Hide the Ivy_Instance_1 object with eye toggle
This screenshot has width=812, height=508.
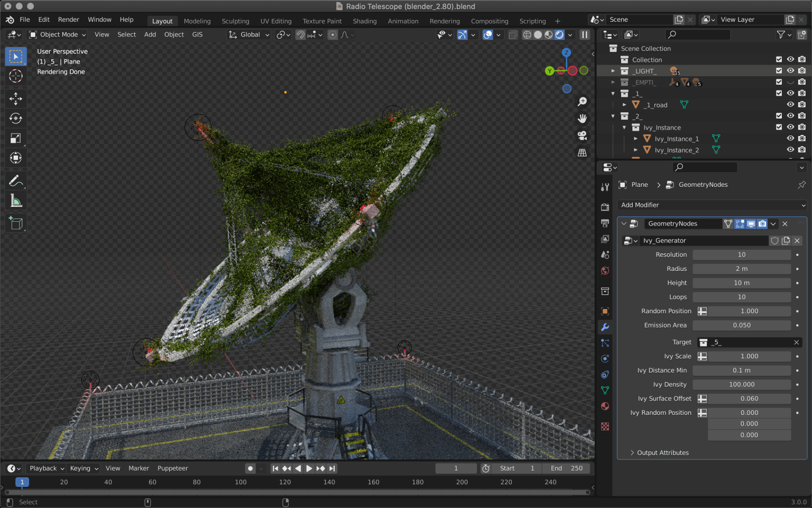790,138
